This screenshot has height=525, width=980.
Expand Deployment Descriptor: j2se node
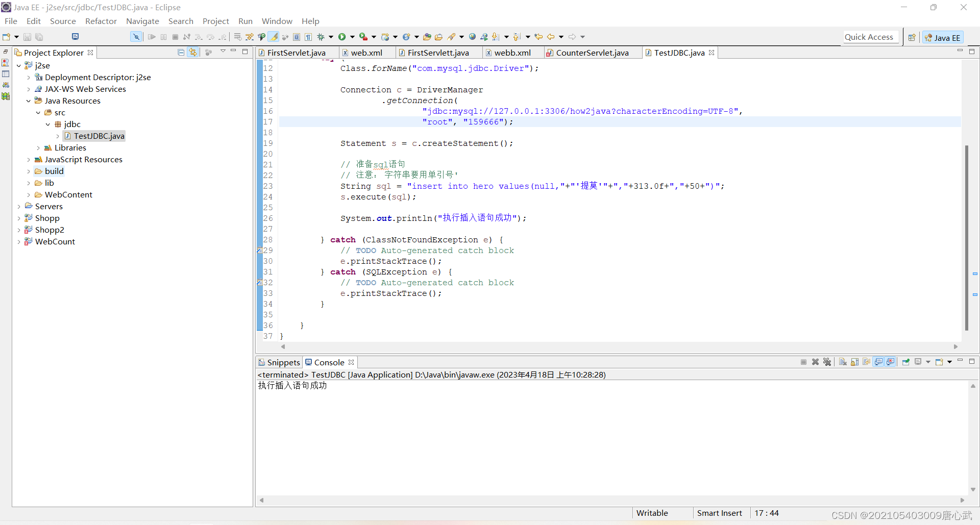[x=29, y=77]
